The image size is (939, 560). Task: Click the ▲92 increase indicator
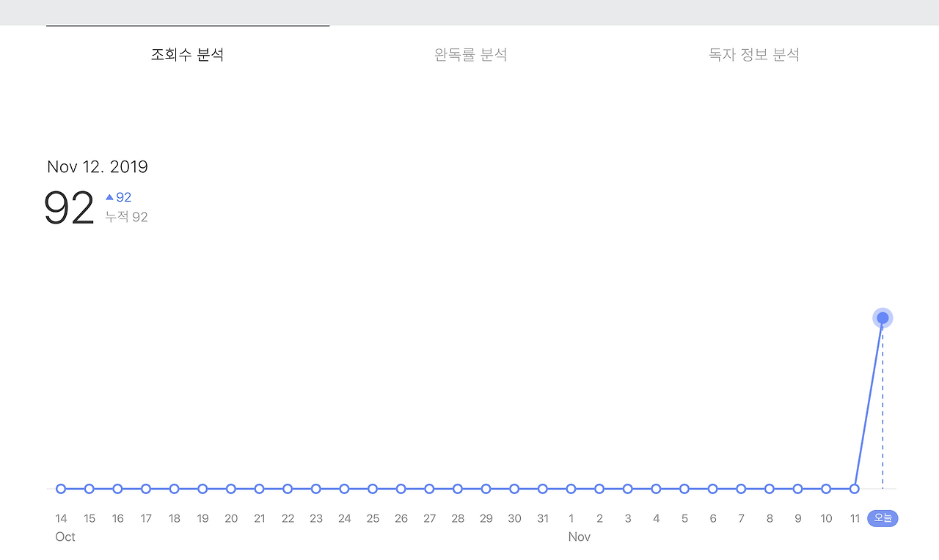(117, 196)
